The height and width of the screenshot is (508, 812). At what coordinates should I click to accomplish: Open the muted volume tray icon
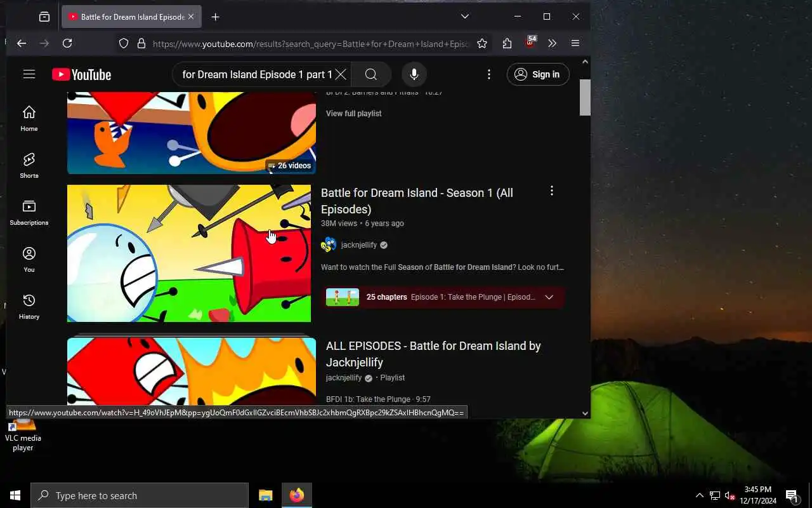[x=730, y=495]
